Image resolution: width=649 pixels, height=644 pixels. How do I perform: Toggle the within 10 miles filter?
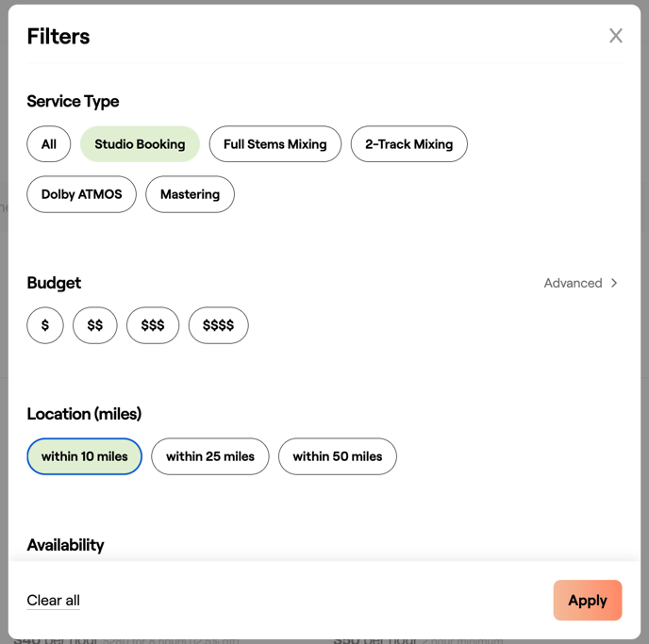click(x=84, y=456)
